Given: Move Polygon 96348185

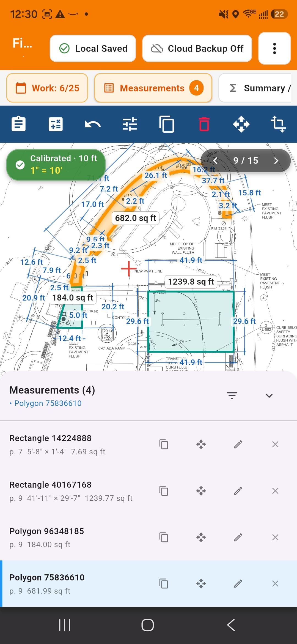Looking at the screenshot, I should tap(201, 537).
